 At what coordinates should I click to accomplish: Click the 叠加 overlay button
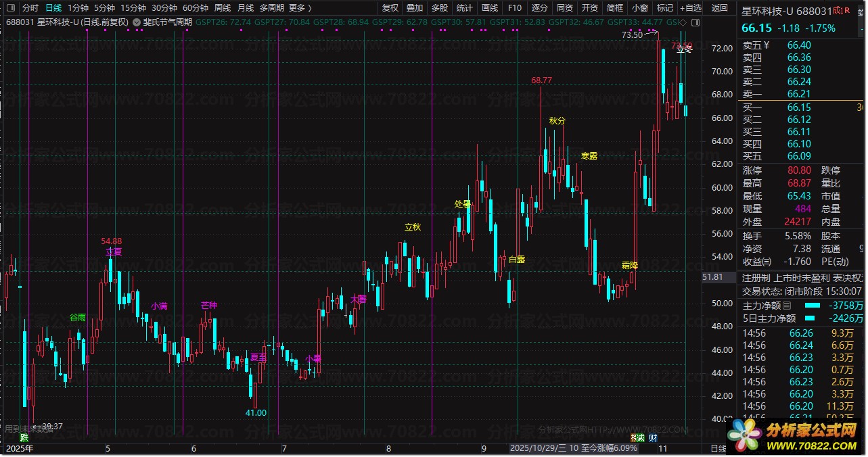pyautogui.click(x=415, y=8)
